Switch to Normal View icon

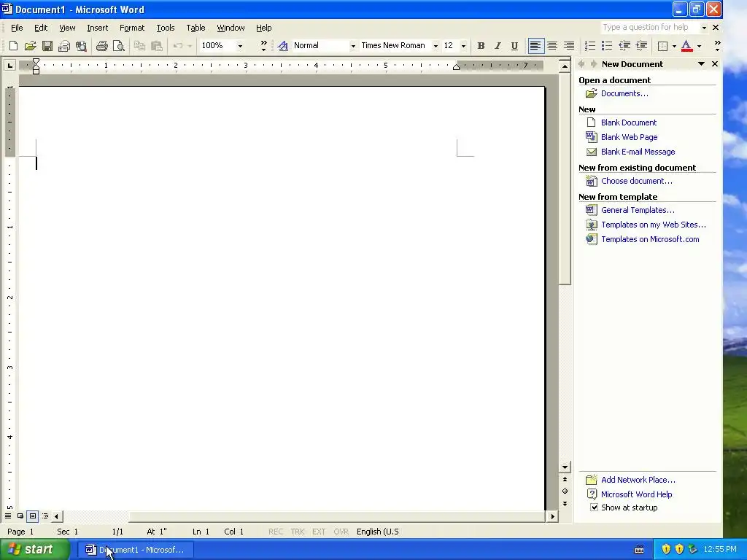tap(8, 516)
